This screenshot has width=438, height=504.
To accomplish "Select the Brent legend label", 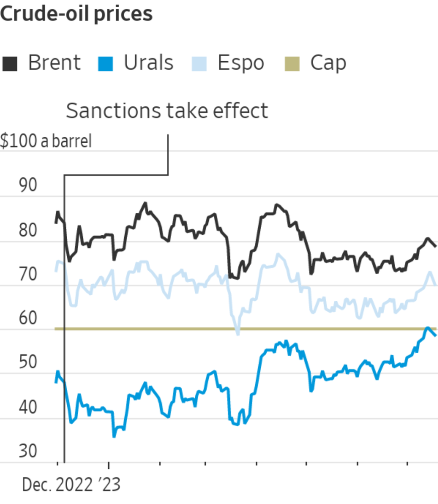I will click(54, 63).
